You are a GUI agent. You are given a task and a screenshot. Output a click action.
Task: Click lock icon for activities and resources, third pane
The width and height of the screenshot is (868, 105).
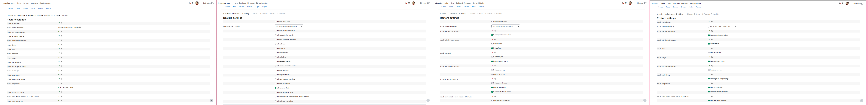point(495,39)
